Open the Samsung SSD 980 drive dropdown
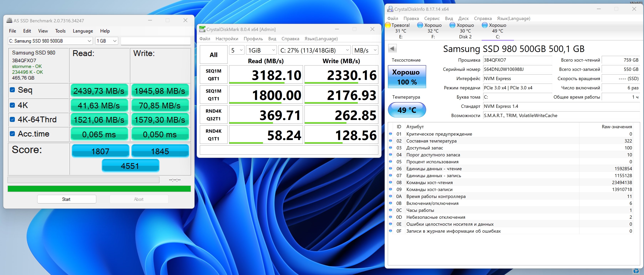Viewport: 644px width, 275px height. click(50, 41)
